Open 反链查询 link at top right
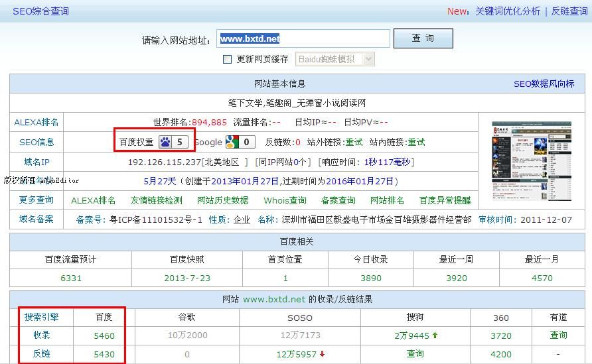Screen dimensions: 592x364 (569, 11)
